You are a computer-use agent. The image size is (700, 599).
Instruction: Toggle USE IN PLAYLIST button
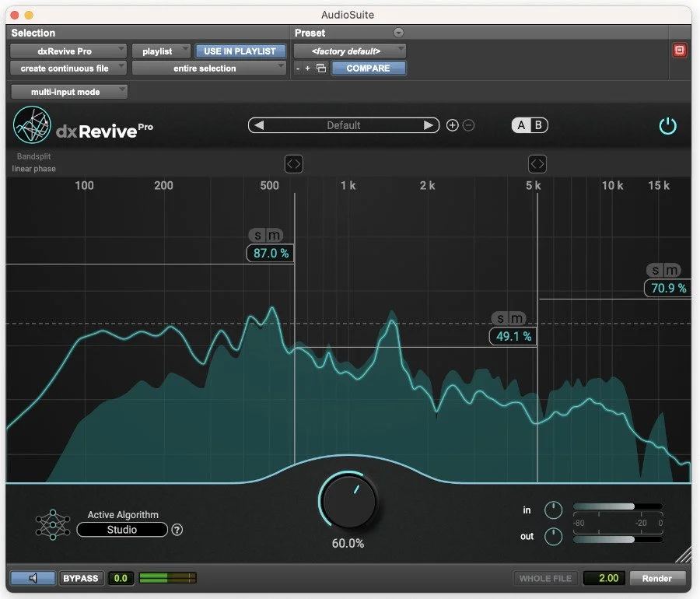pos(240,51)
